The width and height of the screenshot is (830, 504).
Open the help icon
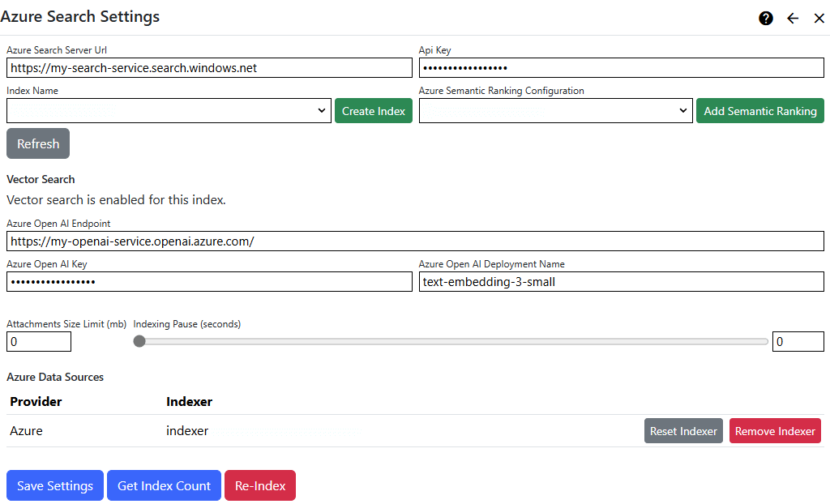click(x=765, y=18)
